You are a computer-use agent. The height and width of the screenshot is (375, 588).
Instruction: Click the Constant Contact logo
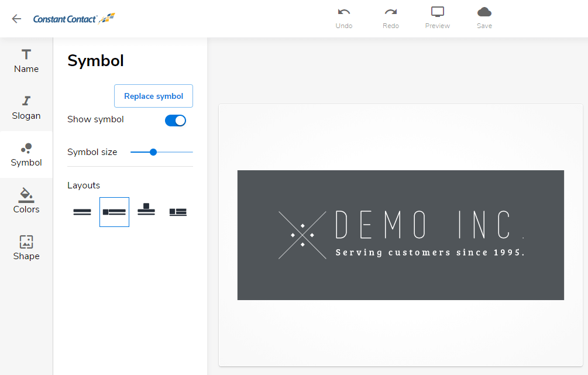[74, 19]
